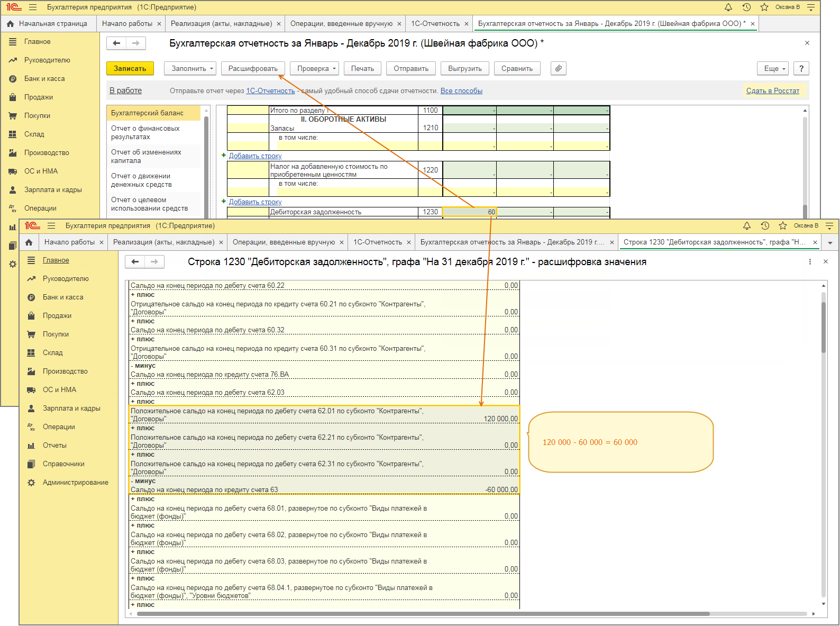Viewport: 840px width, 626px height.
Task: Click the Отправить button
Action: [x=411, y=68]
